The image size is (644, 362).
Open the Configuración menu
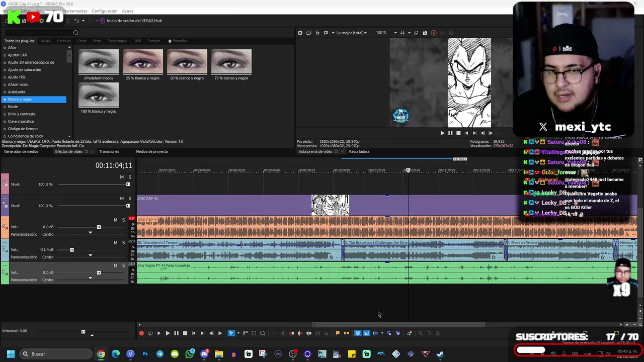pyautogui.click(x=105, y=11)
